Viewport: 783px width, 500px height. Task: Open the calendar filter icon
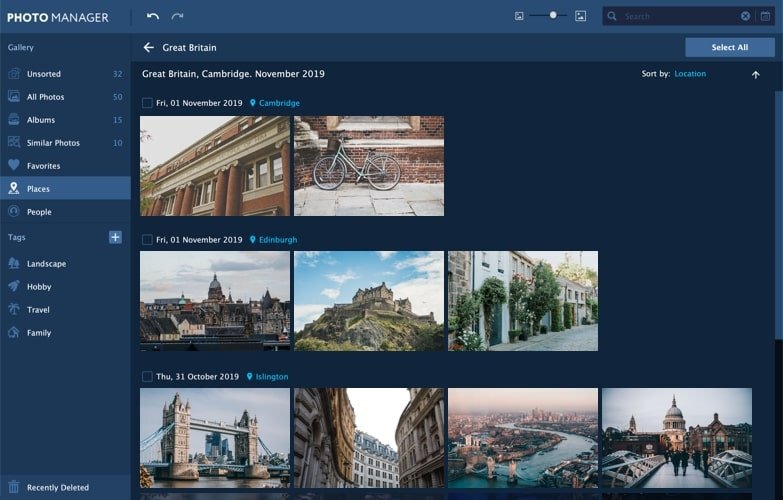point(765,17)
